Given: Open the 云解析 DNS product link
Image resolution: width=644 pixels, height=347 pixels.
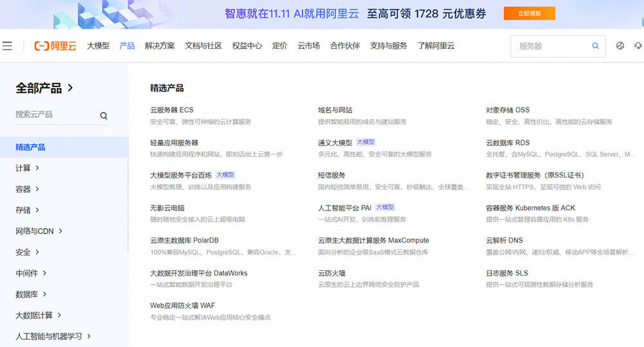Looking at the screenshot, I should pos(504,240).
